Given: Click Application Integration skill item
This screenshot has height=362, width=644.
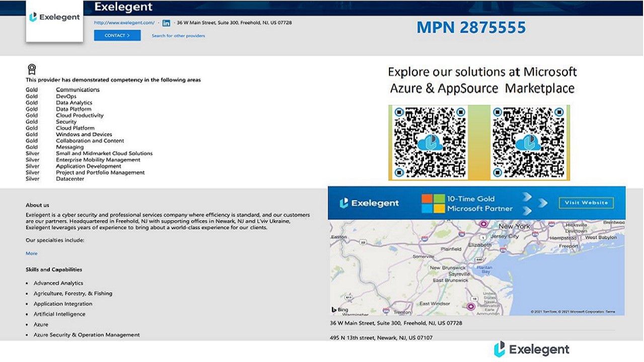Looking at the screenshot, I should click(x=63, y=304).
